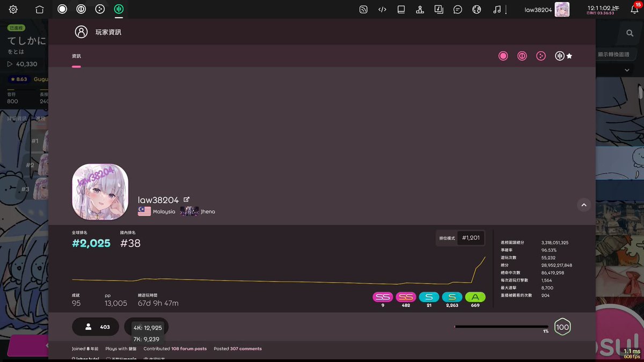Open profile in browser via external link icon
644x362 pixels.
point(186,200)
